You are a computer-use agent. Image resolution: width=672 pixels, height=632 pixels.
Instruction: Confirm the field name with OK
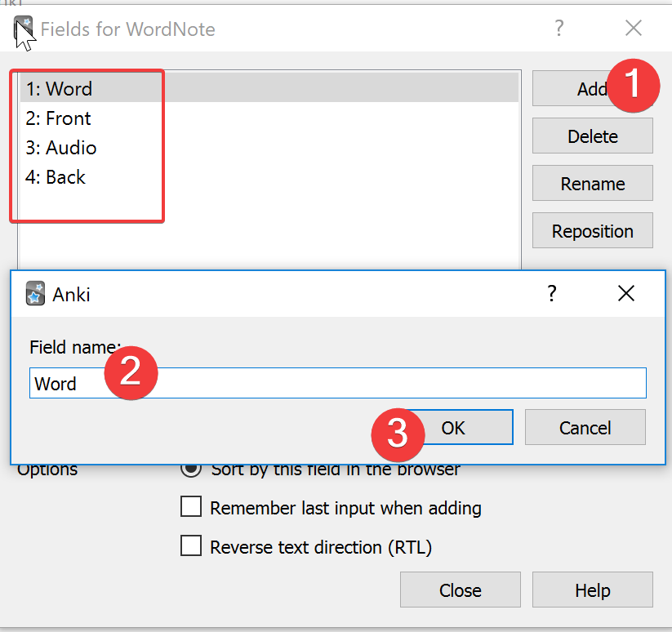[453, 427]
